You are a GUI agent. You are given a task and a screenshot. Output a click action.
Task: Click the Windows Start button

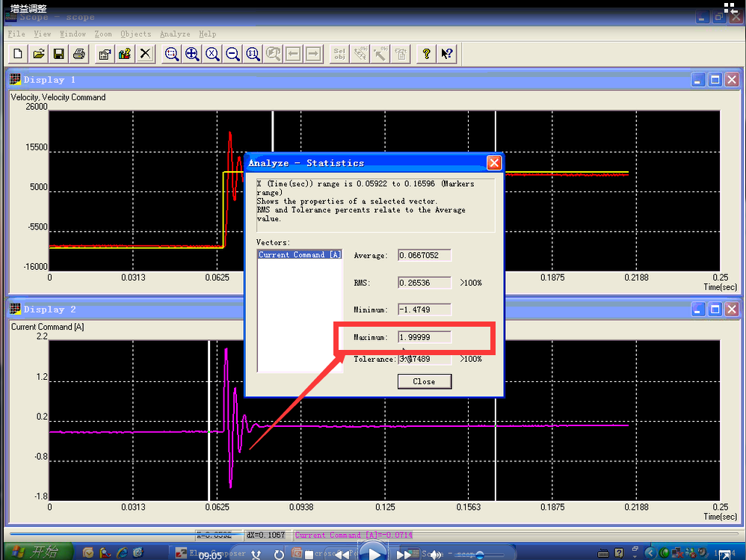tap(39, 552)
